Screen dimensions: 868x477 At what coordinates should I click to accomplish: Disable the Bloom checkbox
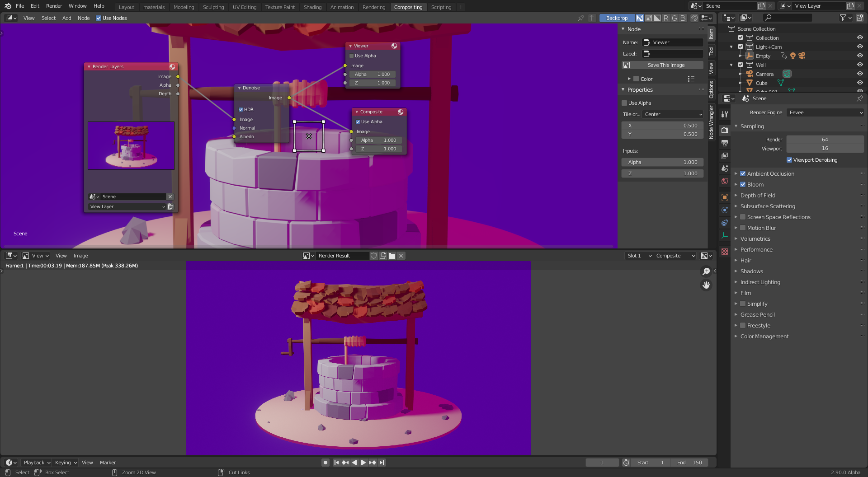click(743, 184)
